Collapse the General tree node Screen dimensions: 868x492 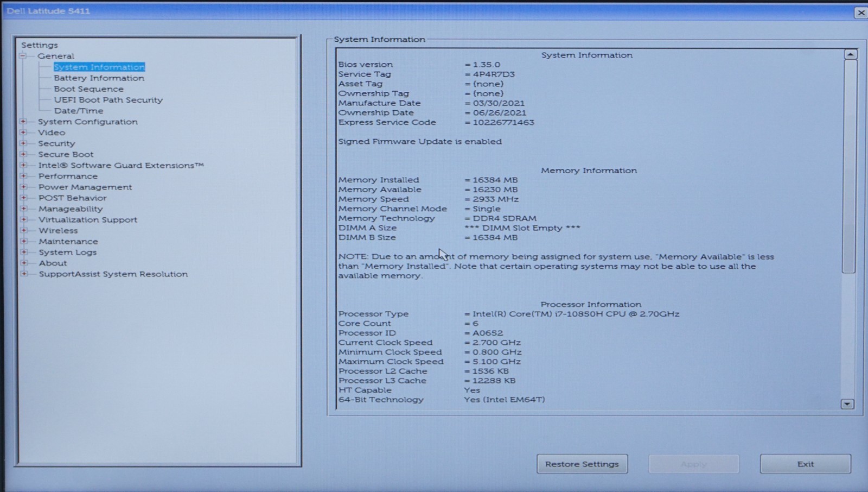coord(23,56)
